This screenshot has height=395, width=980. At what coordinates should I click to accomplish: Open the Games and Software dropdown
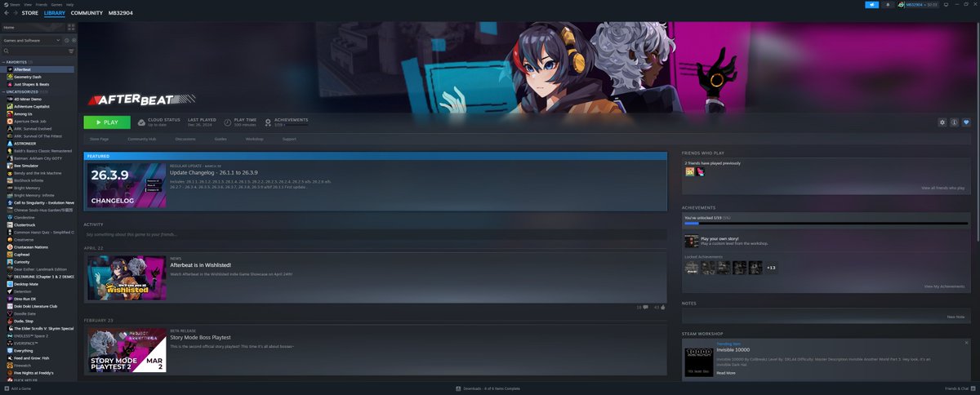[32, 40]
